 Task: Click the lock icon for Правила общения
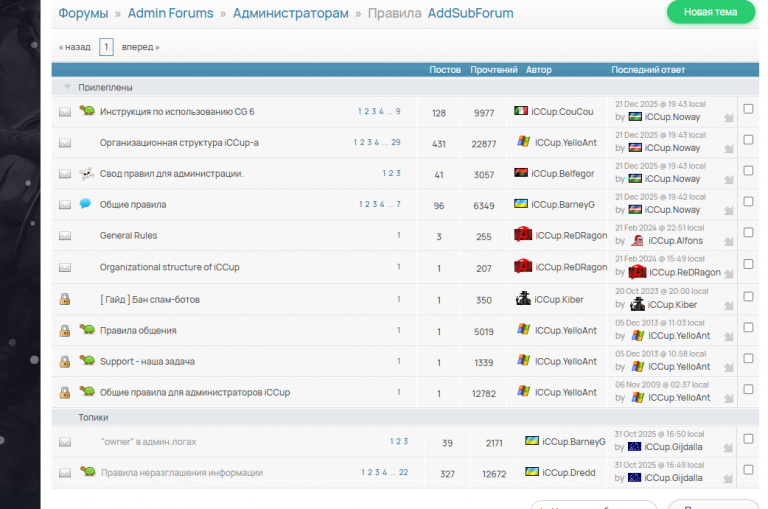click(x=65, y=331)
